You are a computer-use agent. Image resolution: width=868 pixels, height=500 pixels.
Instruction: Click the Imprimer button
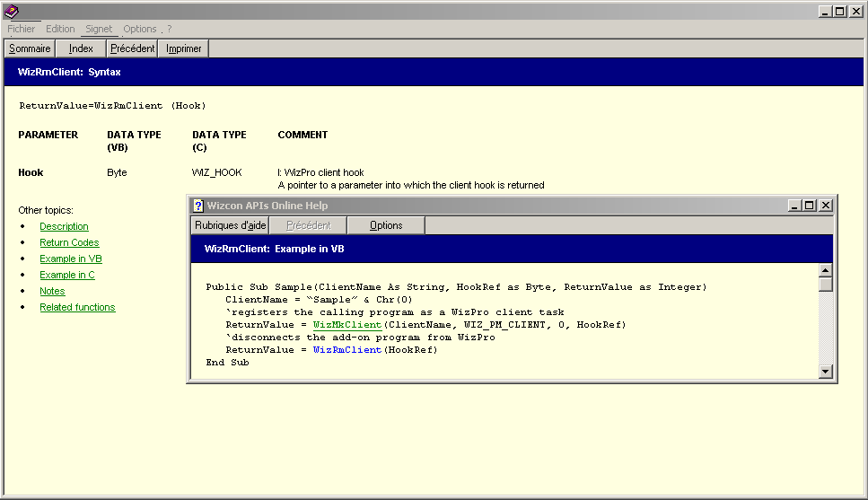[183, 48]
